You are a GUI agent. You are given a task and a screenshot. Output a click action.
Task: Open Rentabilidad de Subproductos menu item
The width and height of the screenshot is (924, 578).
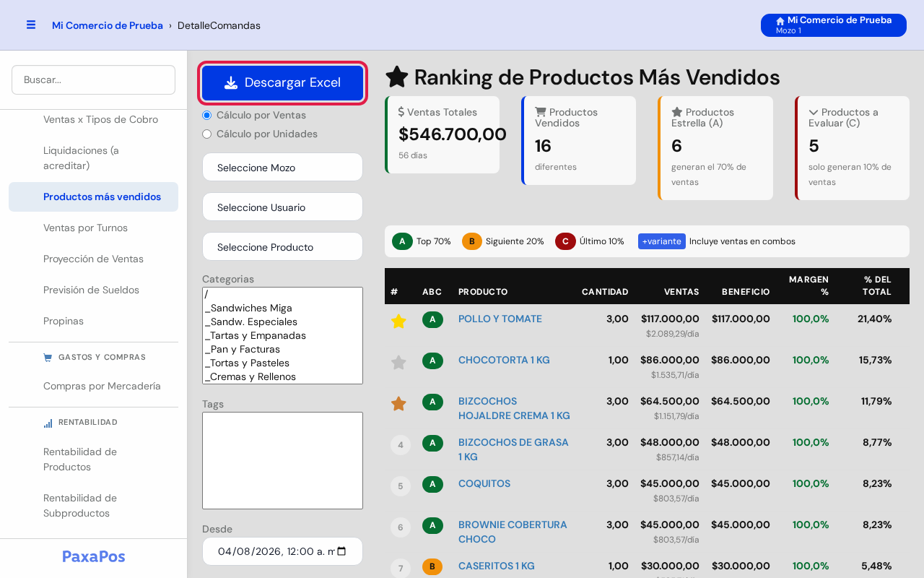click(x=93, y=506)
